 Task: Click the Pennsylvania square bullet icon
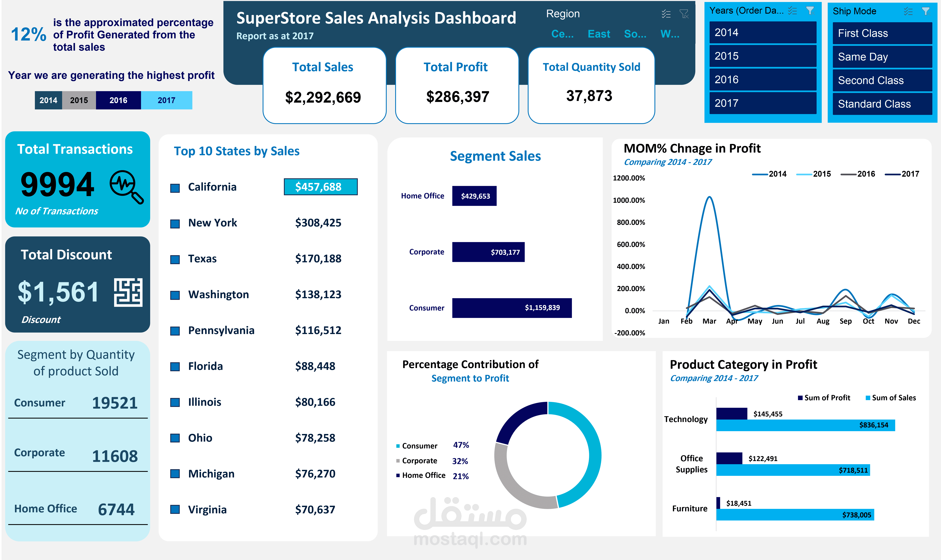pos(175,331)
